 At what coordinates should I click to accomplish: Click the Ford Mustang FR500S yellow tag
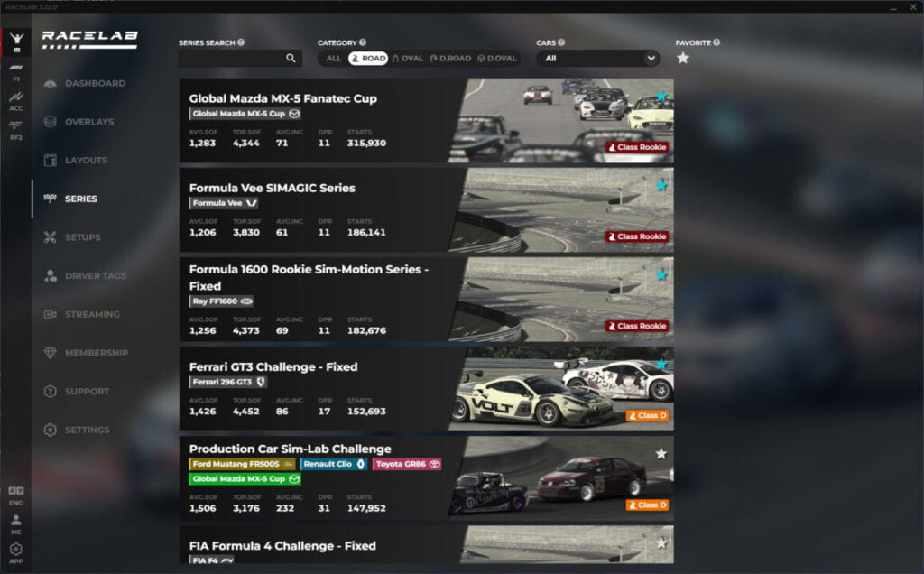242,464
